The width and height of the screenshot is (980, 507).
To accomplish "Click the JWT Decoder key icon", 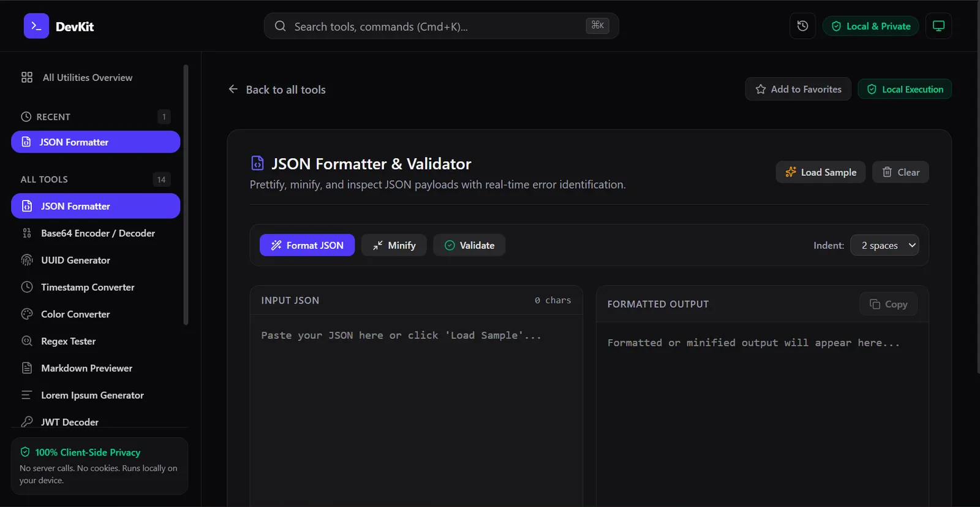I will (27, 422).
